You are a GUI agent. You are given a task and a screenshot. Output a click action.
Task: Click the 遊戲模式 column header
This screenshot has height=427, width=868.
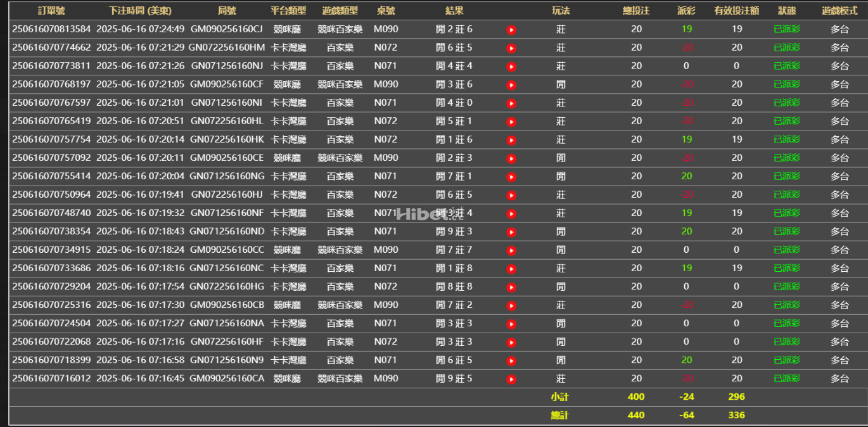point(839,10)
